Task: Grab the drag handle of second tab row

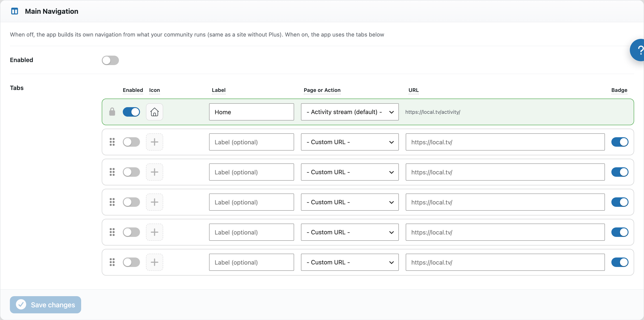Action: [112, 142]
